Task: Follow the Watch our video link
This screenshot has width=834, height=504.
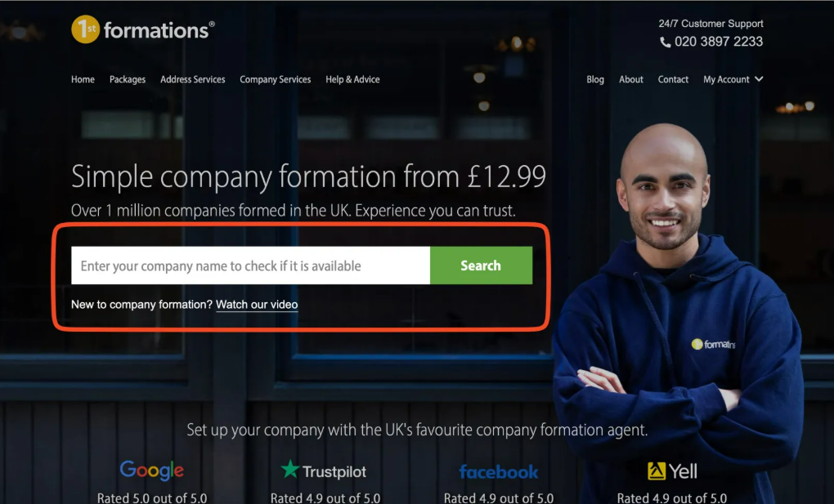Action: tap(257, 305)
